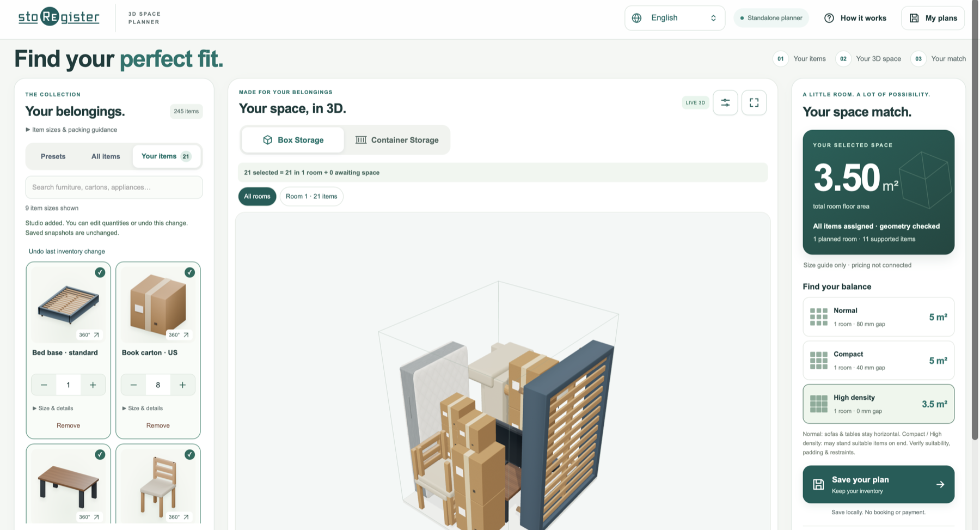Open 360° view of the chair
Image resolution: width=980 pixels, height=530 pixels.
179,517
